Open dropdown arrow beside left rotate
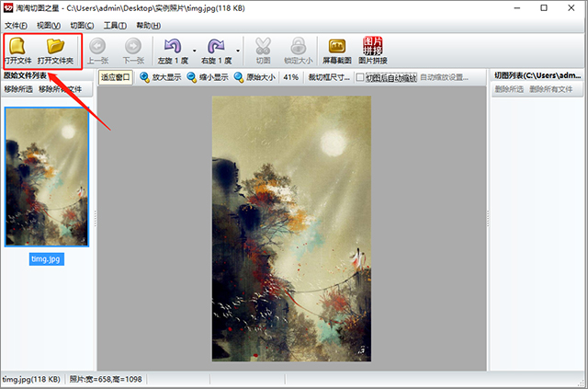588x389 pixels. (x=194, y=51)
